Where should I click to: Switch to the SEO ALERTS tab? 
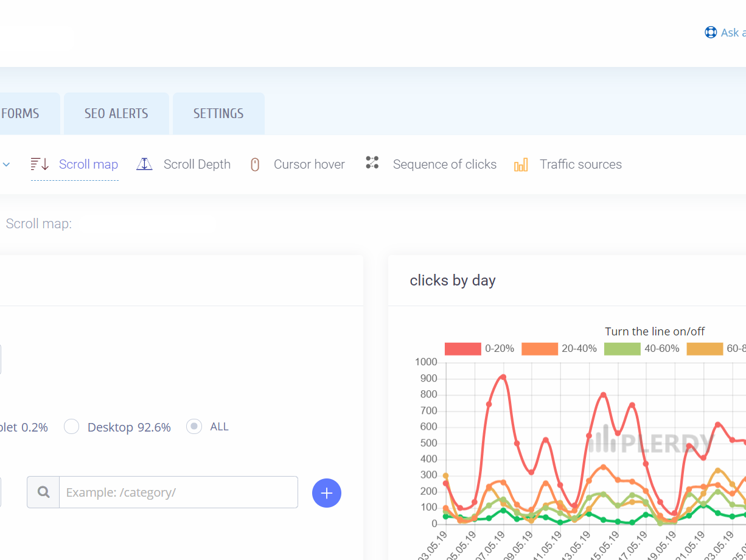click(116, 113)
